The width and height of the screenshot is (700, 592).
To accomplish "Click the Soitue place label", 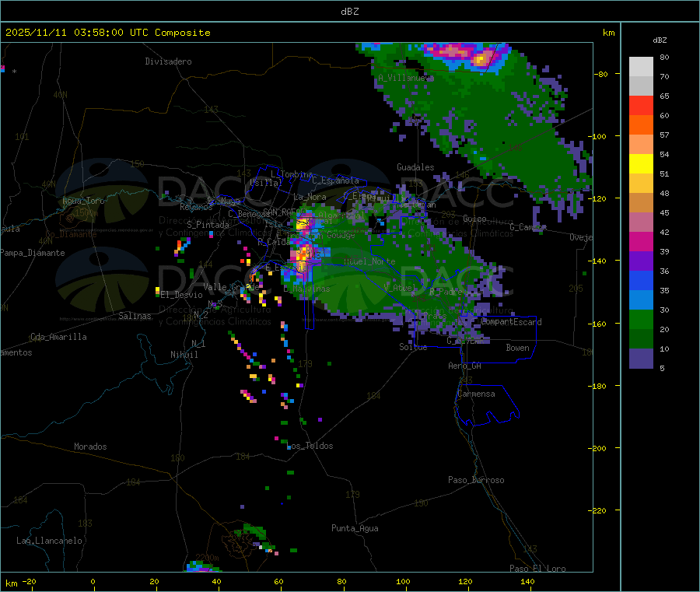I will [413, 347].
